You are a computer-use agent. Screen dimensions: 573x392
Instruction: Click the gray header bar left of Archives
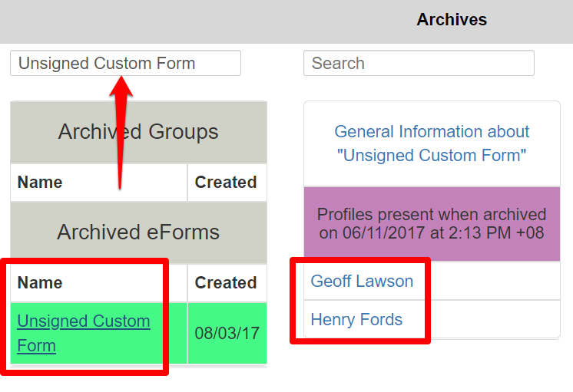(192, 21)
